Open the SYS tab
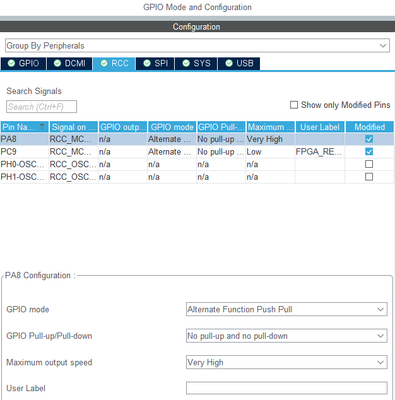Viewport: 395px width, 400px height. click(x=196, y=63)
